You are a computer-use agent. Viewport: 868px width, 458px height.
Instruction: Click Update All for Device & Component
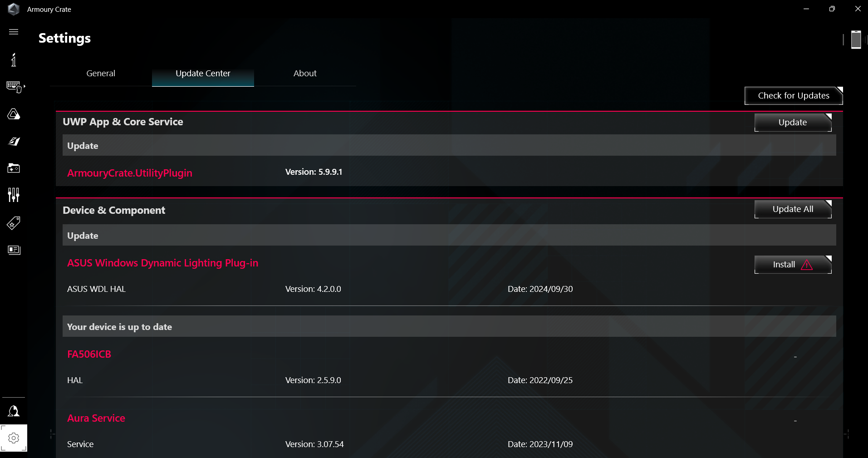pyautogui.click(x=793, y=209)
